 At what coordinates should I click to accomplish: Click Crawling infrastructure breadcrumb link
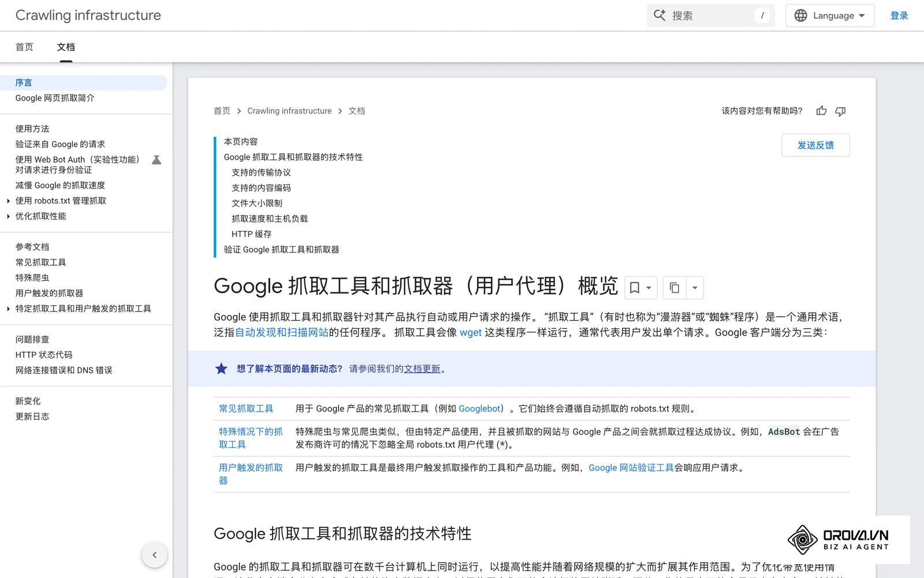pyautogui.click(x=289, y=111)
